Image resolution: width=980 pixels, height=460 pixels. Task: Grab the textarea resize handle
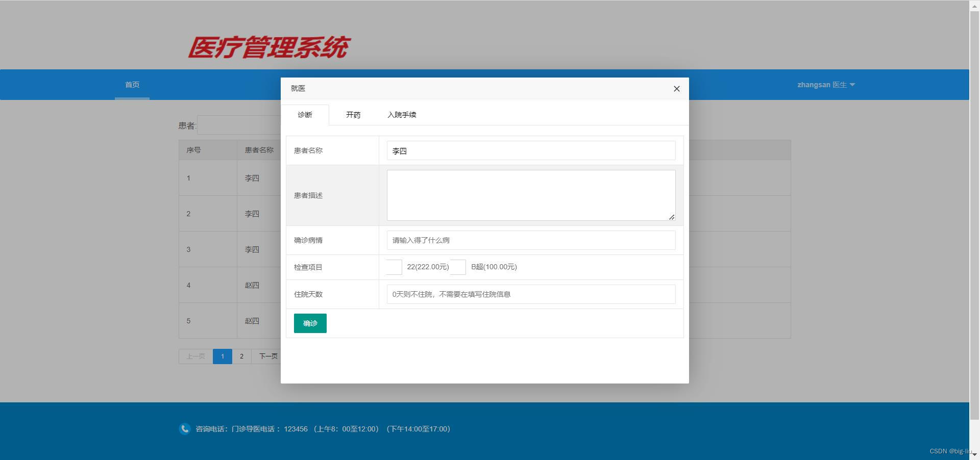(672, 217)
